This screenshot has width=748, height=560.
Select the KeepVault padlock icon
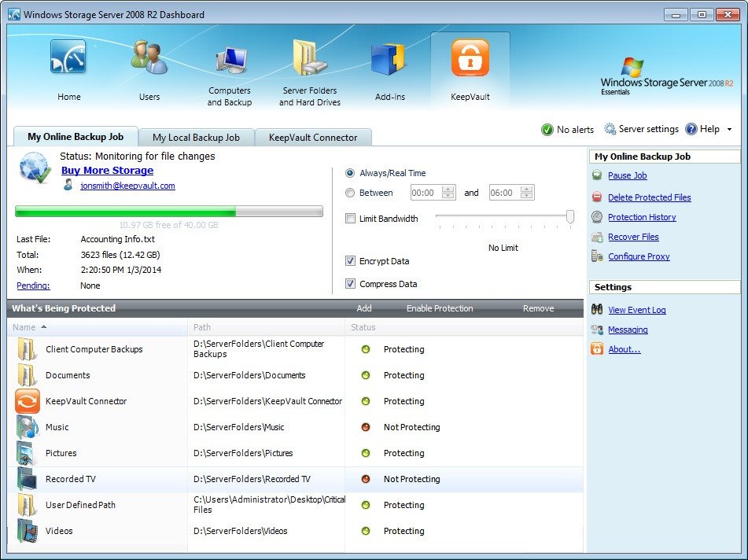point(470,57)
